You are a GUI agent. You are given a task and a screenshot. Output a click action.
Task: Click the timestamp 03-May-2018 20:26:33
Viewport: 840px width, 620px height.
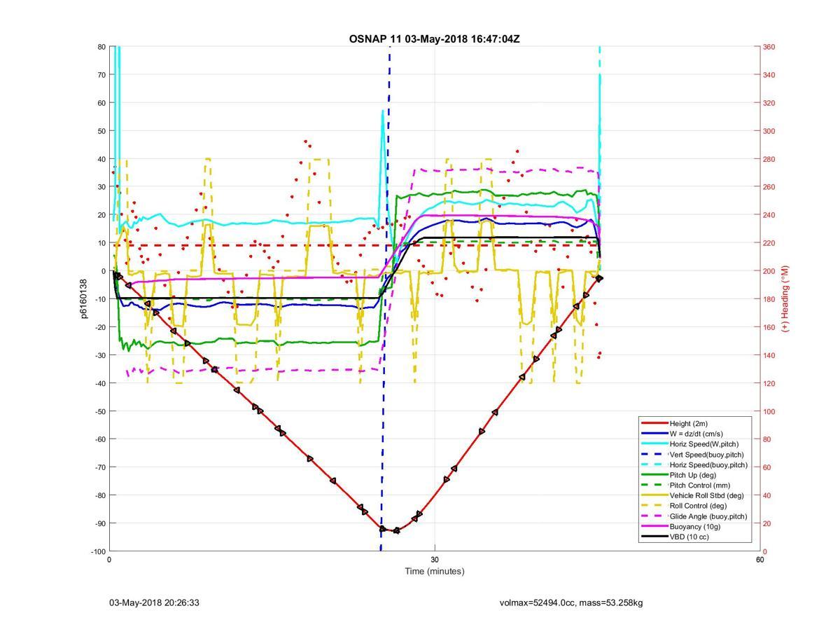click(154, 602)
